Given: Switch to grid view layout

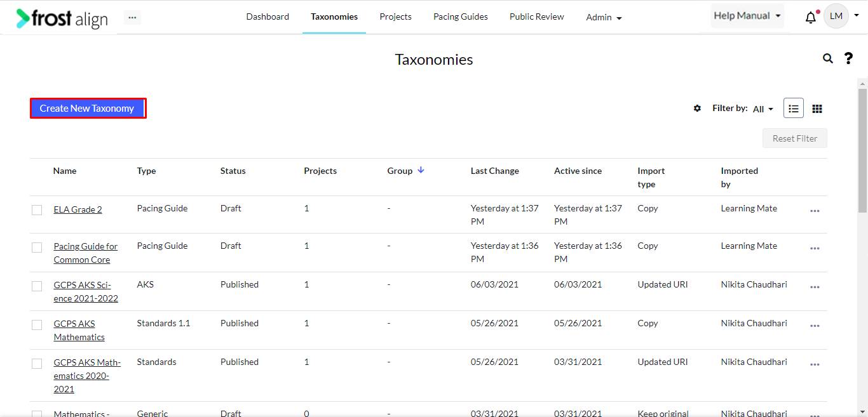Looking at the screenshot, I should (x=817, y=108).
